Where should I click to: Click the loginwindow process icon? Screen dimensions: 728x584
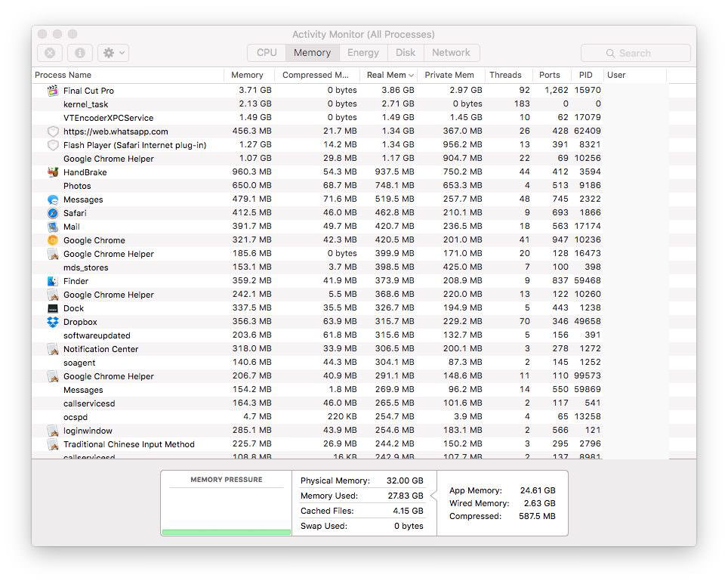(53, 431)
